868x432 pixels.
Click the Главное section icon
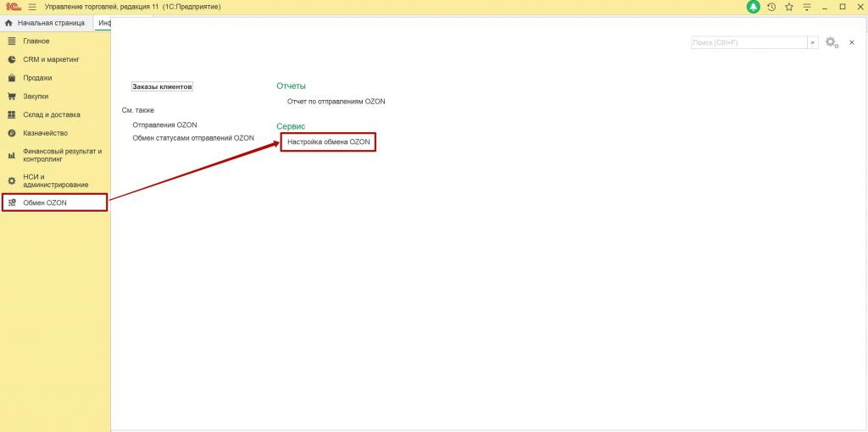(12, 41)
